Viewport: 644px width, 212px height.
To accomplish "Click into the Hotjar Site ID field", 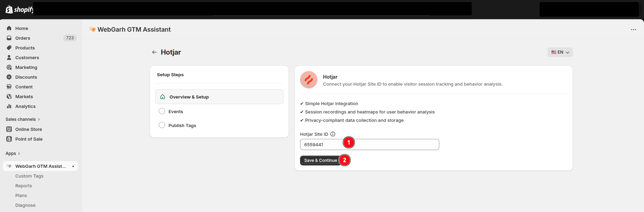I will [x=370, y=144].
